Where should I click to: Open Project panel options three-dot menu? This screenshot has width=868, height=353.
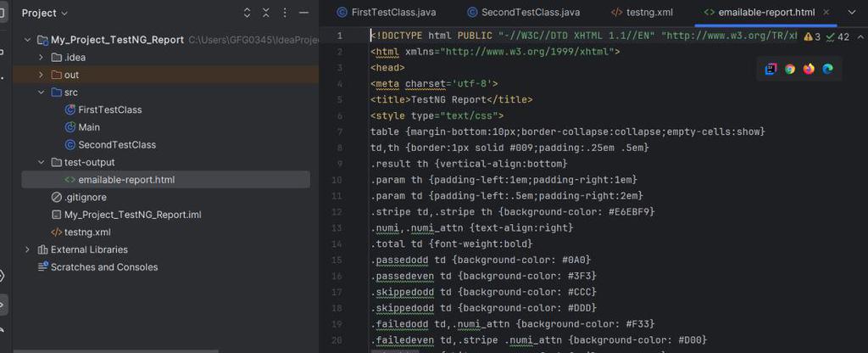pyautogui.click(x=284, y=13)
